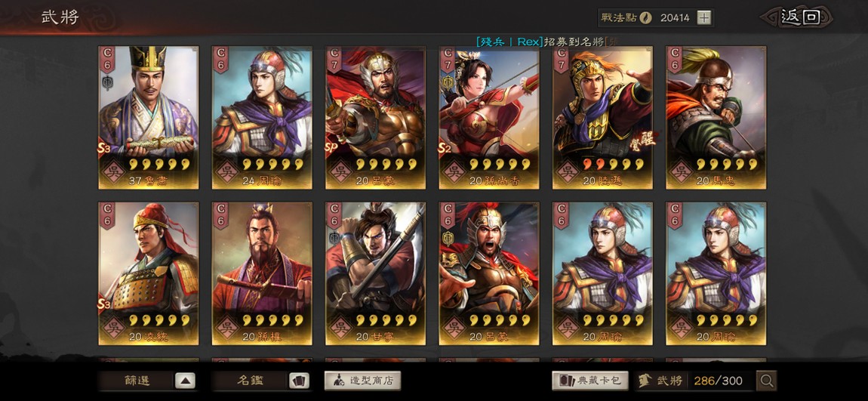Screen dimensions: 868x401
Task: Open the 篩選 filter menu
Action: (x=137, y=381)
